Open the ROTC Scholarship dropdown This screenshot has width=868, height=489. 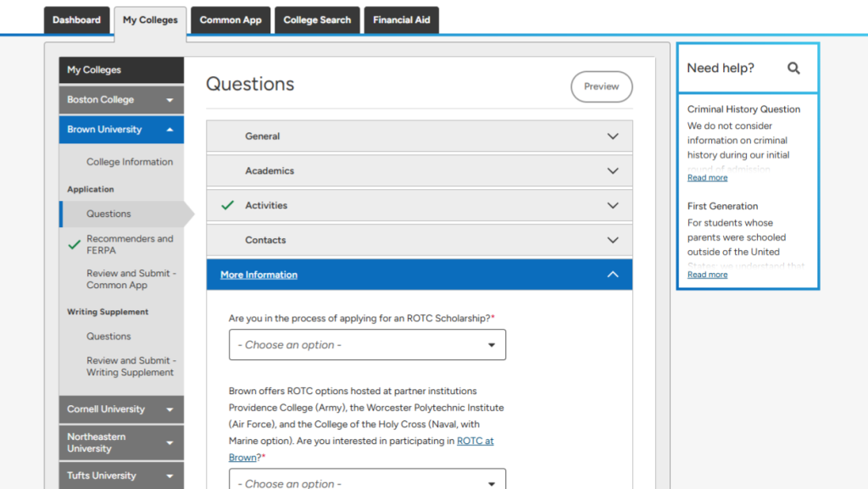[x=367, y=345]
